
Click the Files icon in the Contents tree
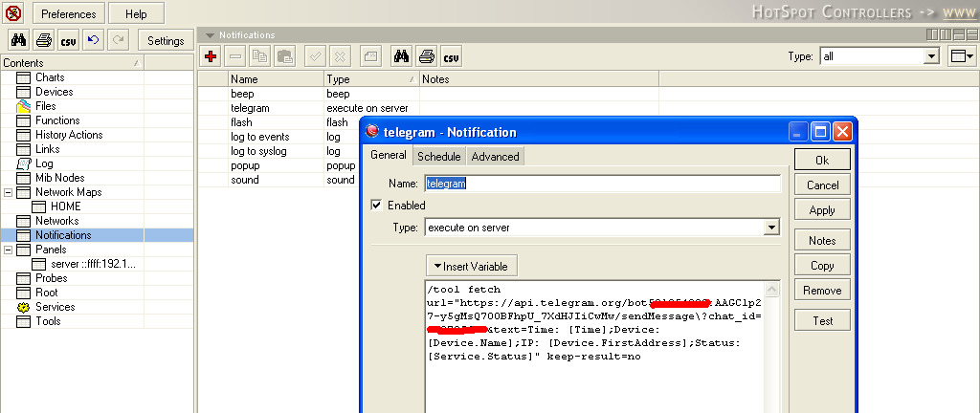(24, 106)
